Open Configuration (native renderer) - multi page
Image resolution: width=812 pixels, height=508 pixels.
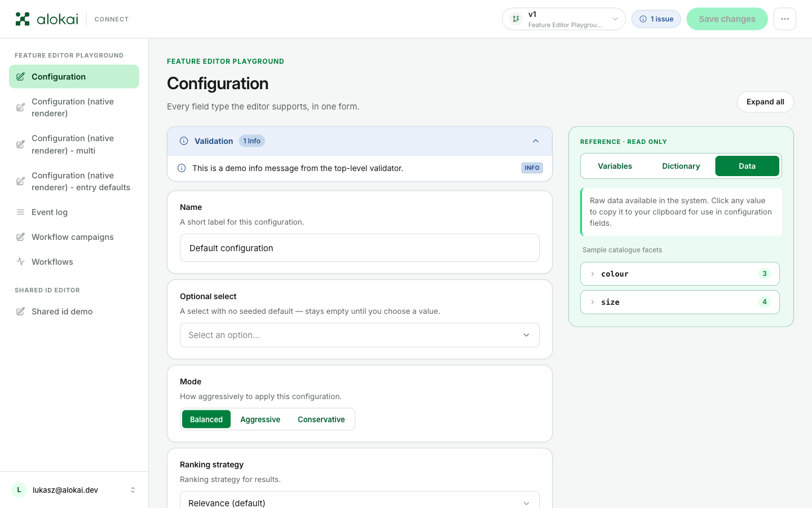[x=74, y=144]
